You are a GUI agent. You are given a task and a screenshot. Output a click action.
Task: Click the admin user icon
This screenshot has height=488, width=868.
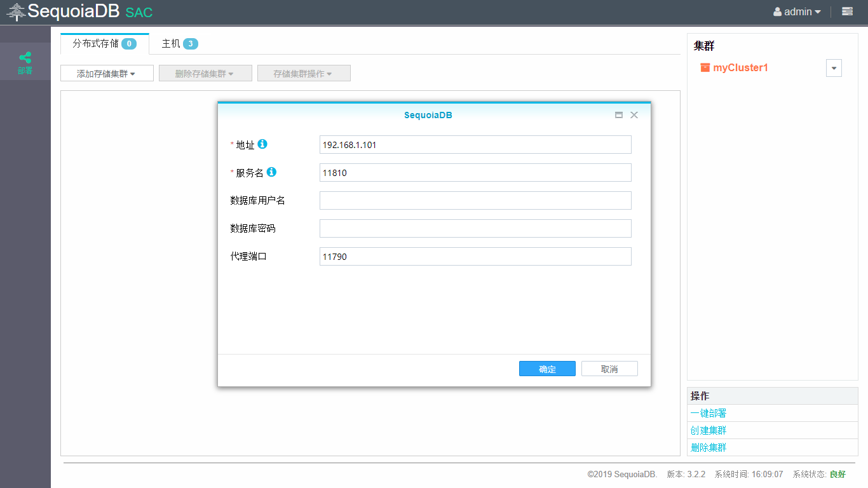coord(777,11)
